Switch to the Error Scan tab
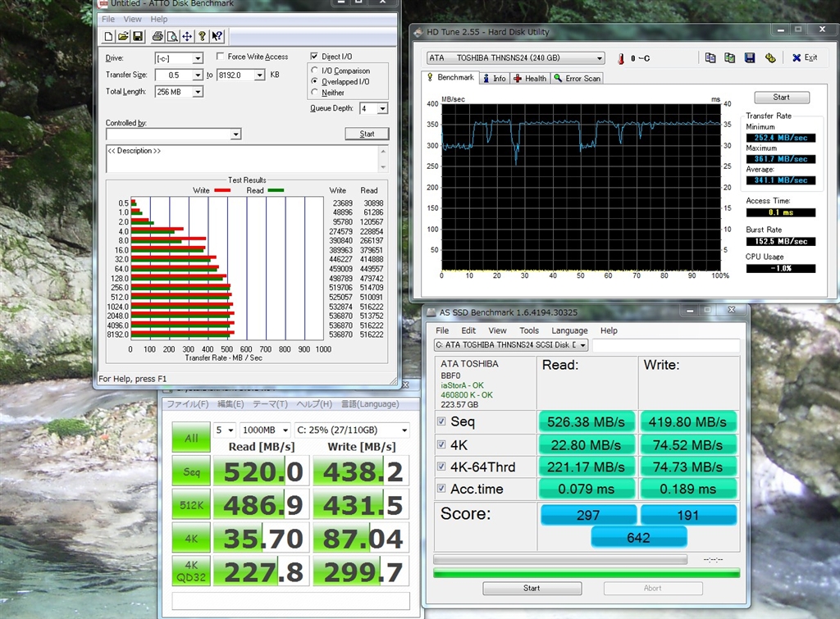Screen dimensions: 840x619 pos(577,78)
